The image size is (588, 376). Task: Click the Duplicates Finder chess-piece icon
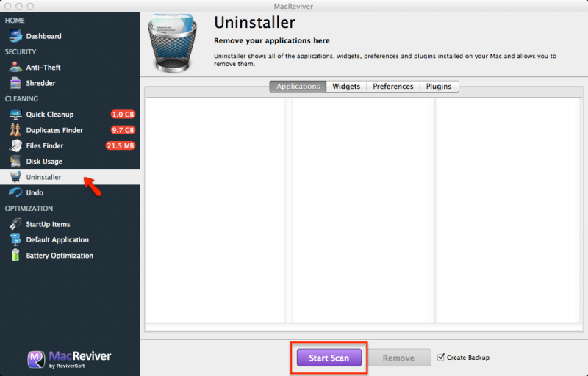15,130
